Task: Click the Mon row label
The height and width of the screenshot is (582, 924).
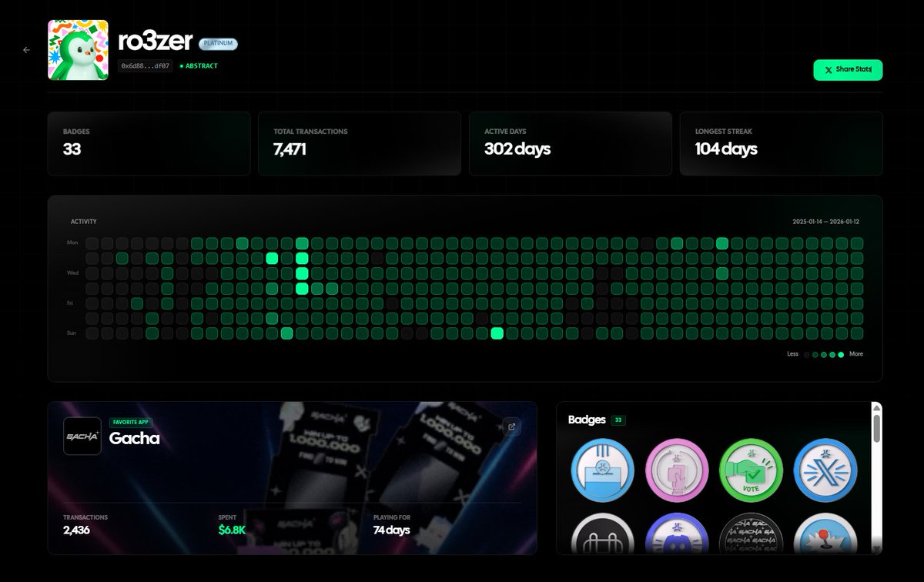Action: tap(73, 243)
